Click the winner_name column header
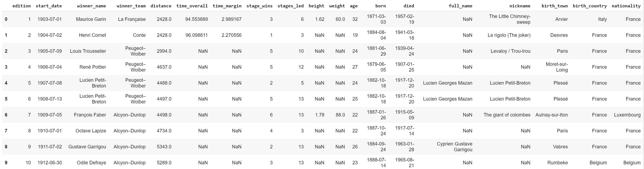Viewport: 644px width, 169px height. 91,6
